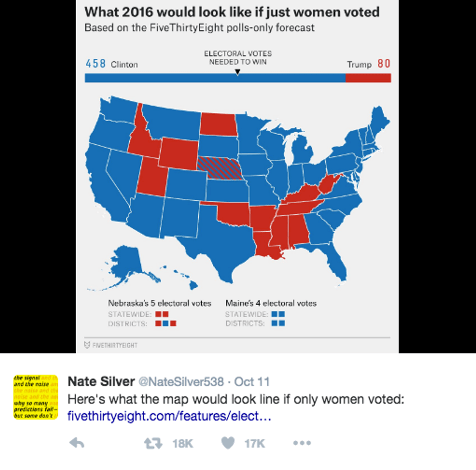Click the 18K retweet count
Viewport: 476px width, 470px height.
point(183,443)
